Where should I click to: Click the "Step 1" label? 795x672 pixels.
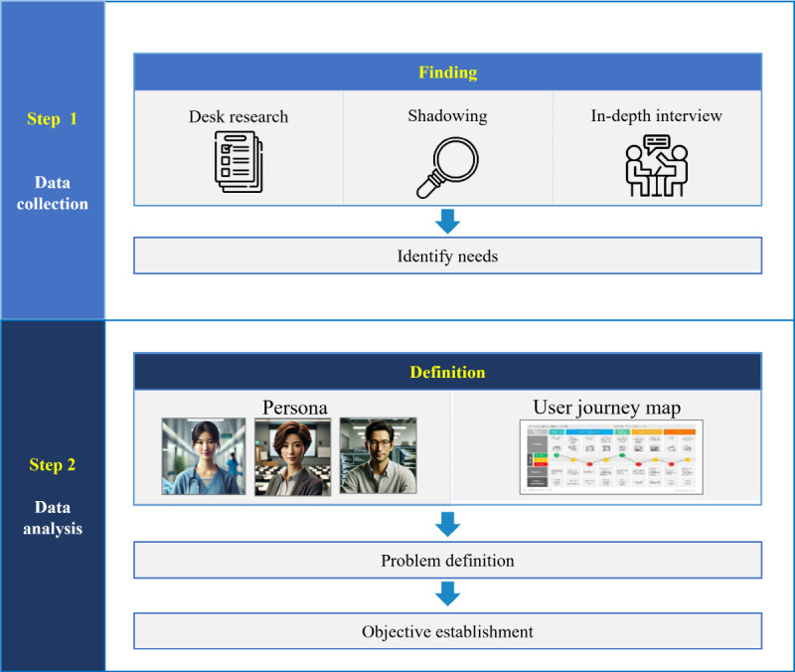(x=53, y=118)
